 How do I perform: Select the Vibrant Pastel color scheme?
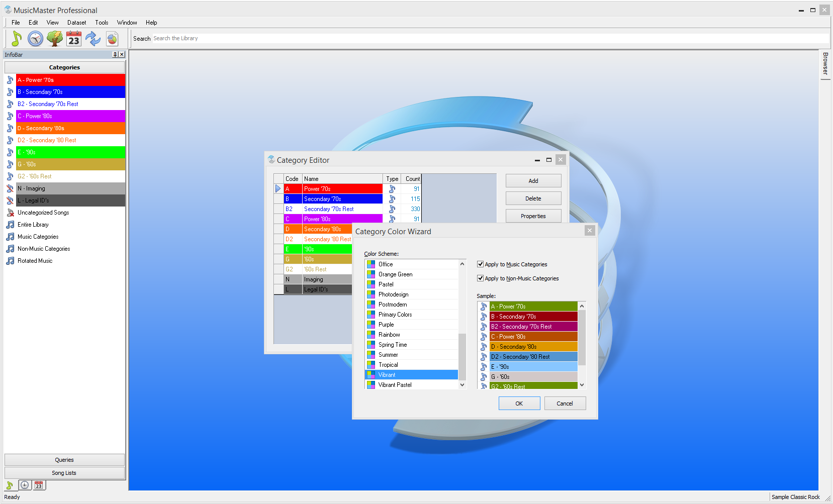(x=412, y=385)
